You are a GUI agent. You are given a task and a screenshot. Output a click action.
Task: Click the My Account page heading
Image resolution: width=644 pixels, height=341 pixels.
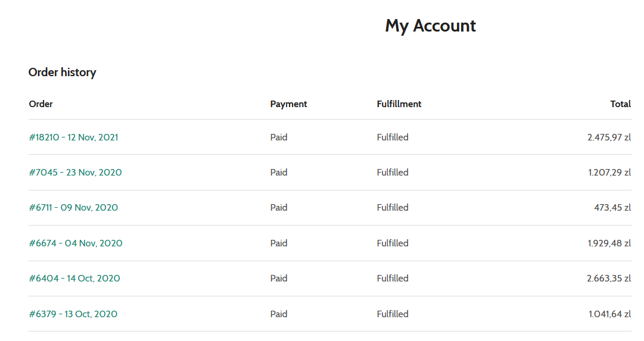(x=431, y=26)
